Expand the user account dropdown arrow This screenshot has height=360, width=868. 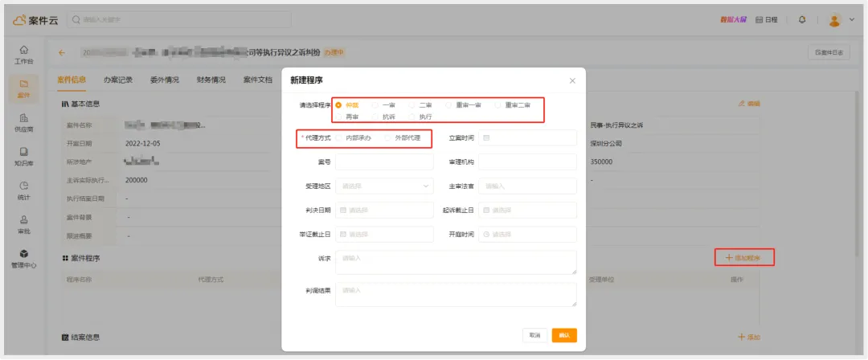pos(852,20)
